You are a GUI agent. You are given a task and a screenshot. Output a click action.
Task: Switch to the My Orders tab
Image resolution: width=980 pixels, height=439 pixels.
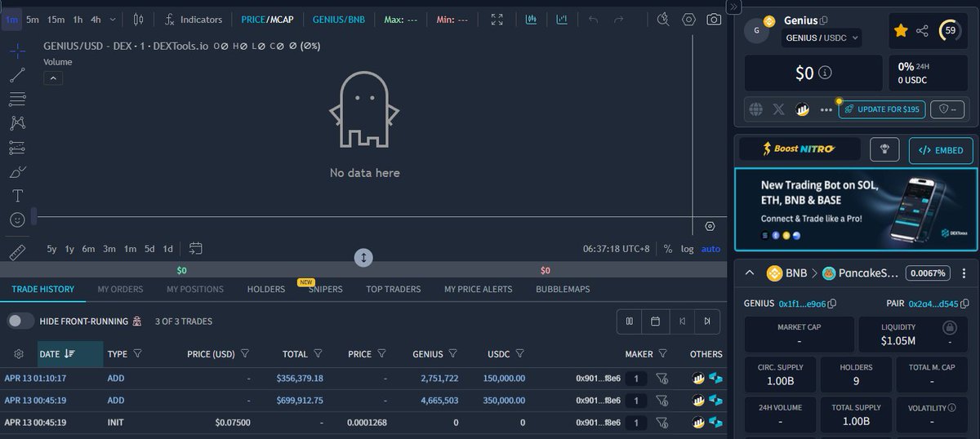[x=120, y=289]
